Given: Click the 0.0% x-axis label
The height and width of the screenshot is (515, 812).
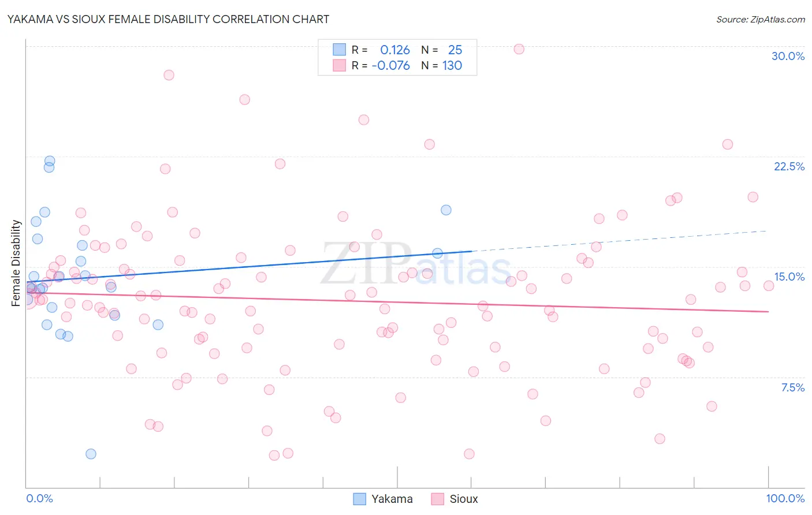Looking at the screenshot, I should [x=39, y=498].
